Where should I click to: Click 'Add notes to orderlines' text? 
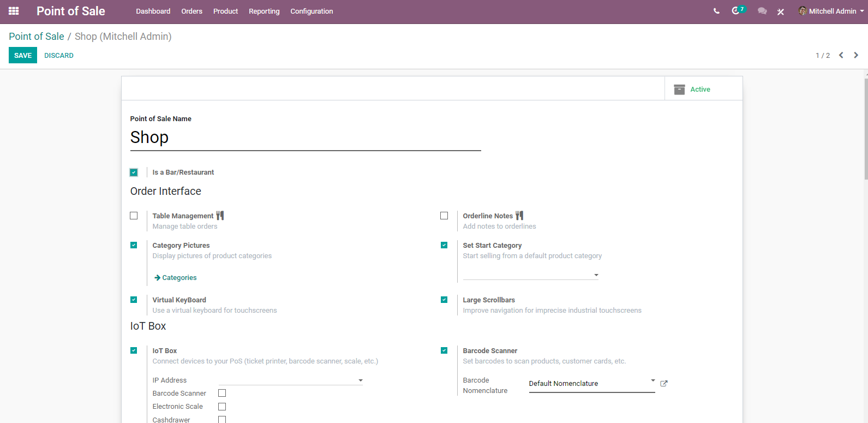[500, 227]
